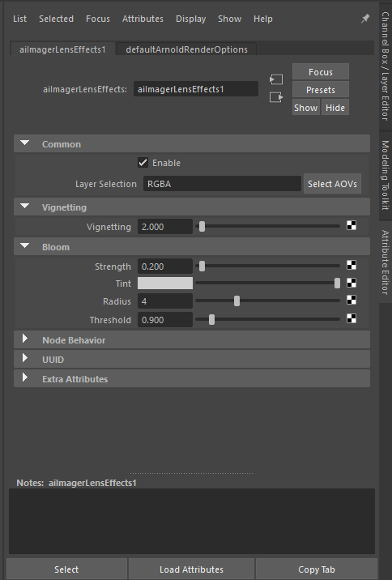Click the Show button next to Hide

click(x=306, y=107)
